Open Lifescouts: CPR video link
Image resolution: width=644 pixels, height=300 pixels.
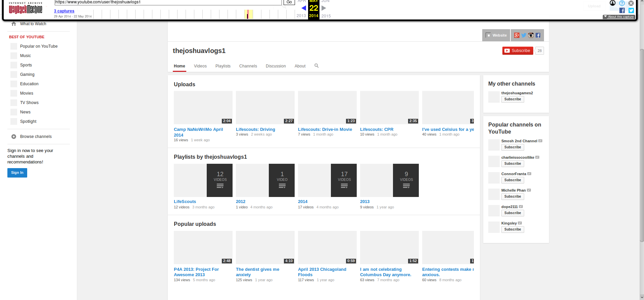(x=377, y=130)
